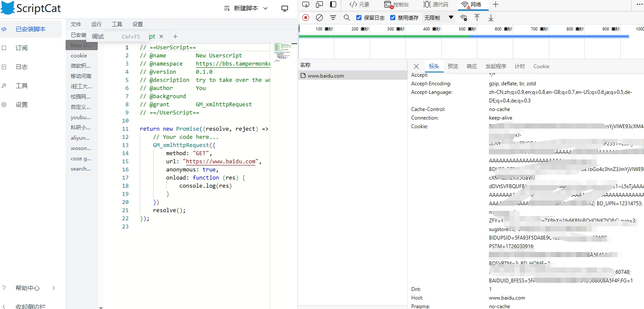Toggle the DevTools sidebar dock icon
Image resolution: width=644 pixels, height=309 pixels.
333,4
